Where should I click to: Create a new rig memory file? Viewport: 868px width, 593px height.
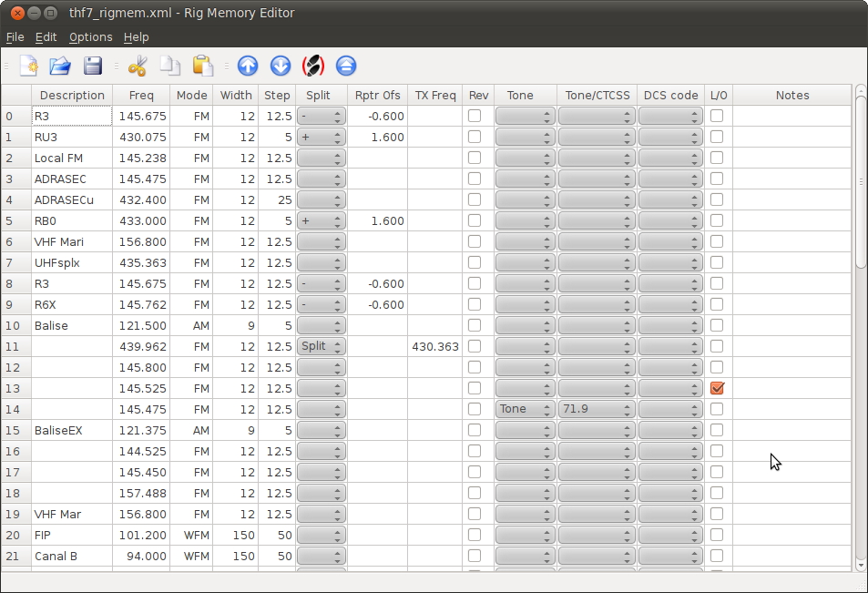[x=27, y=66]
